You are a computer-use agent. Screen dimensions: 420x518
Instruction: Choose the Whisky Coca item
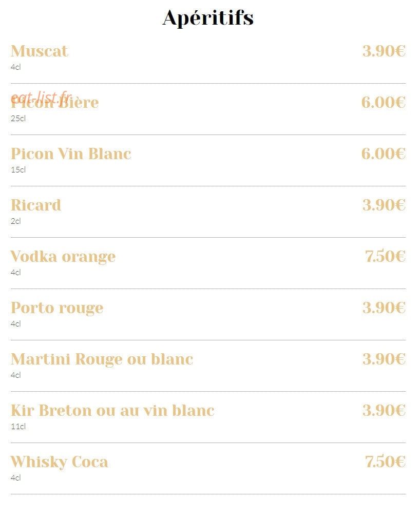click(59, 462)
